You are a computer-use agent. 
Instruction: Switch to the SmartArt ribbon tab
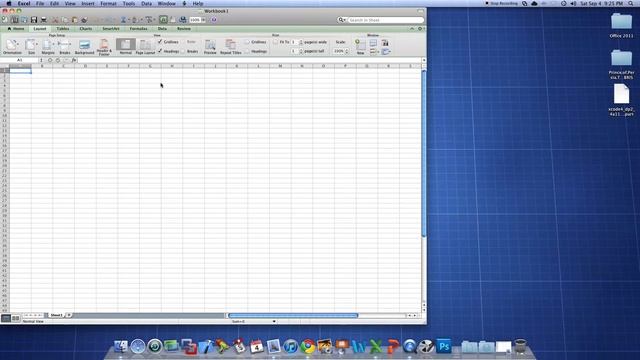coord(111,29)
